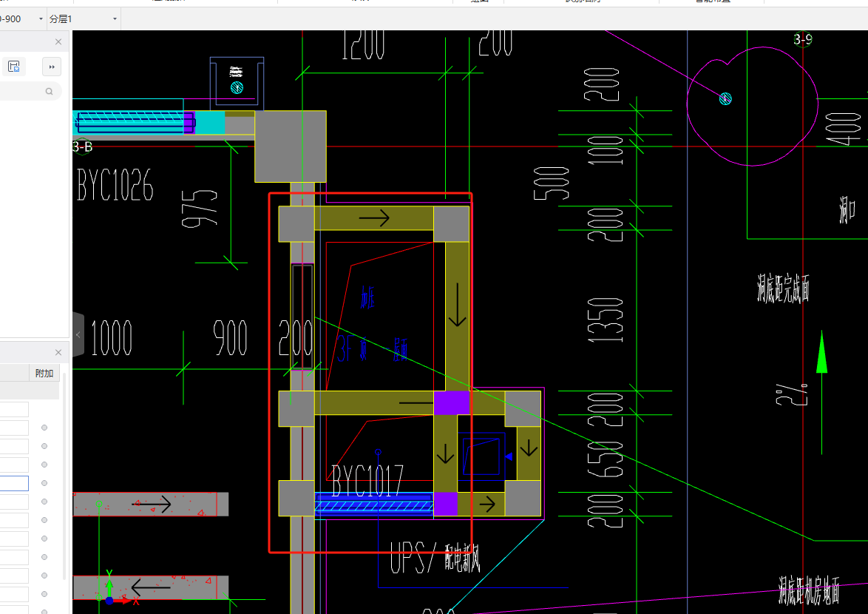Click the double-arrow expand button in left panel
Screen dimensions: 868x614
(52, 67)
